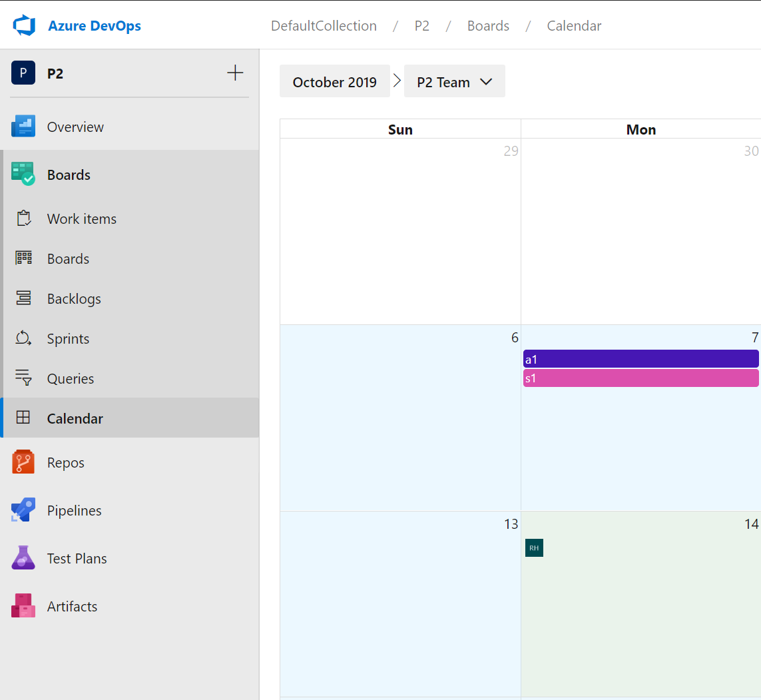Click the RH badge on October 14
The height and width of the screenshot is (700, 761).
pos(534,547)
